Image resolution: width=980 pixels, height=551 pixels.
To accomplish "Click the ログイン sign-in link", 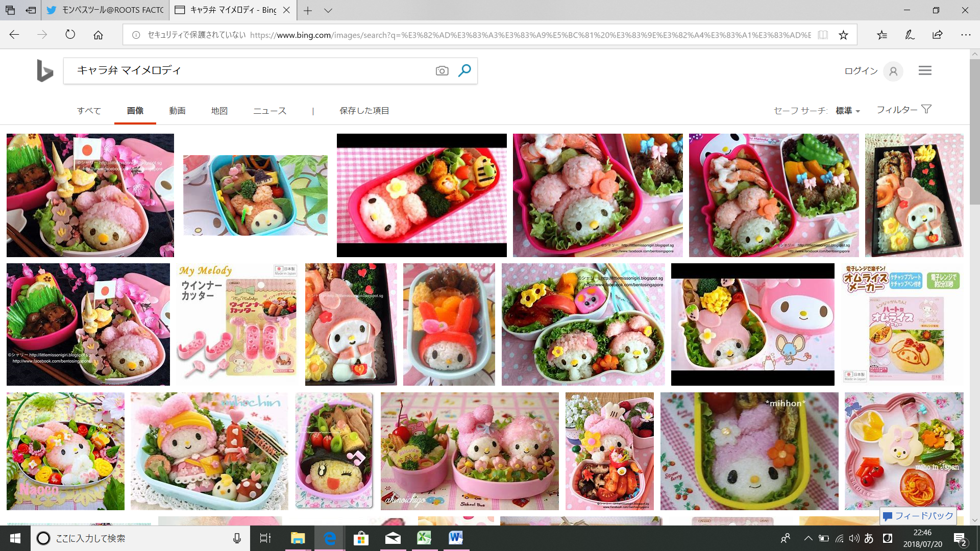I will tap(861, 71).
